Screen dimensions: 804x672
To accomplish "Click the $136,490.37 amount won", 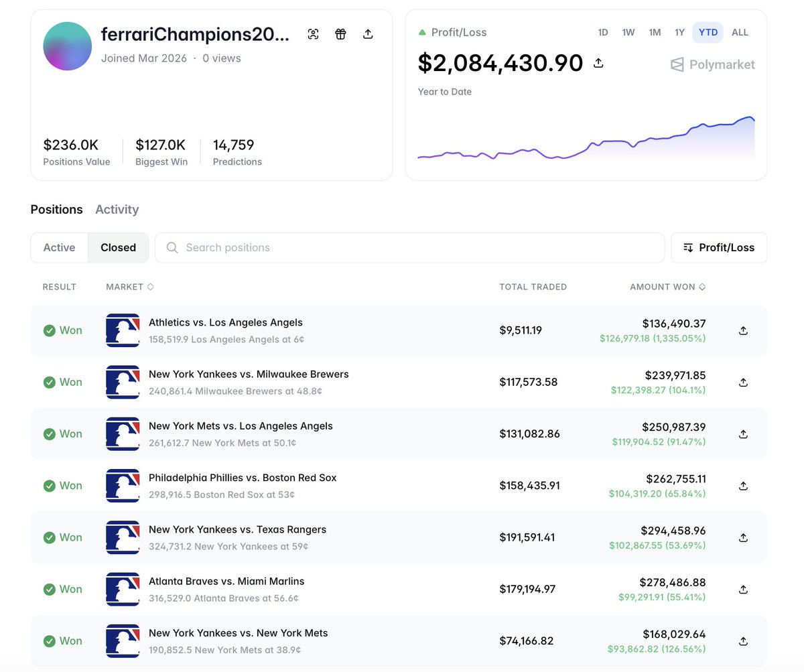I will [674, 324].
